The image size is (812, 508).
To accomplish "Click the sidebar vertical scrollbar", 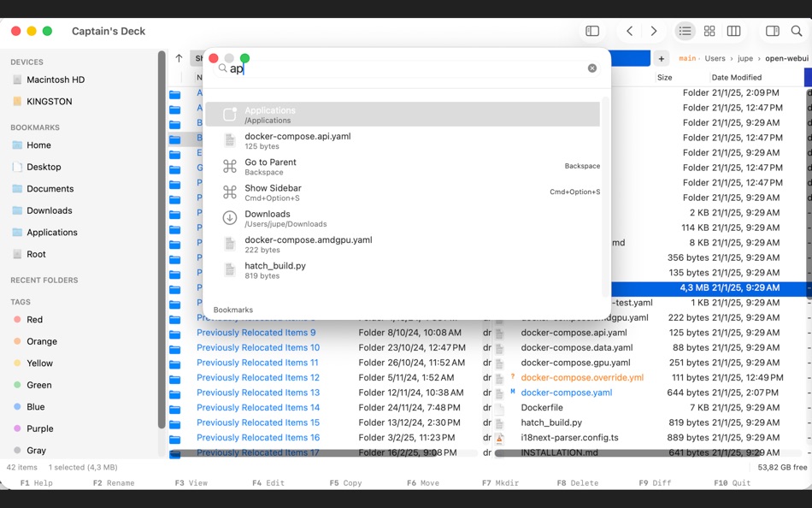I will point(162,239).
